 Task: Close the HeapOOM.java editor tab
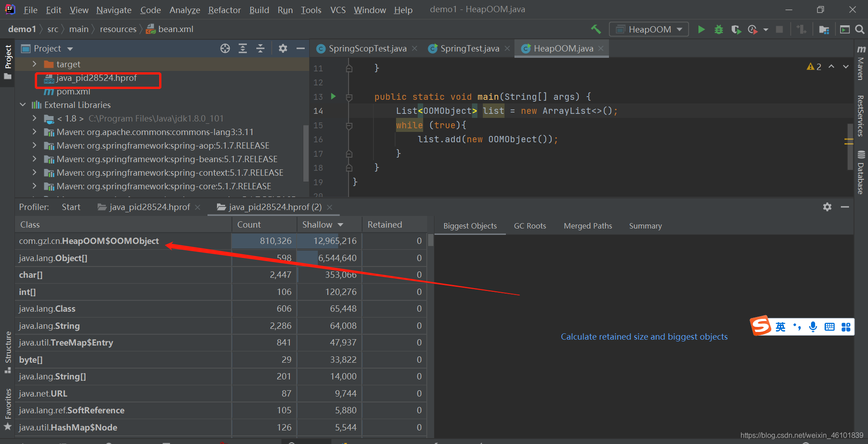pyautogui.click(x=601, y=48)
